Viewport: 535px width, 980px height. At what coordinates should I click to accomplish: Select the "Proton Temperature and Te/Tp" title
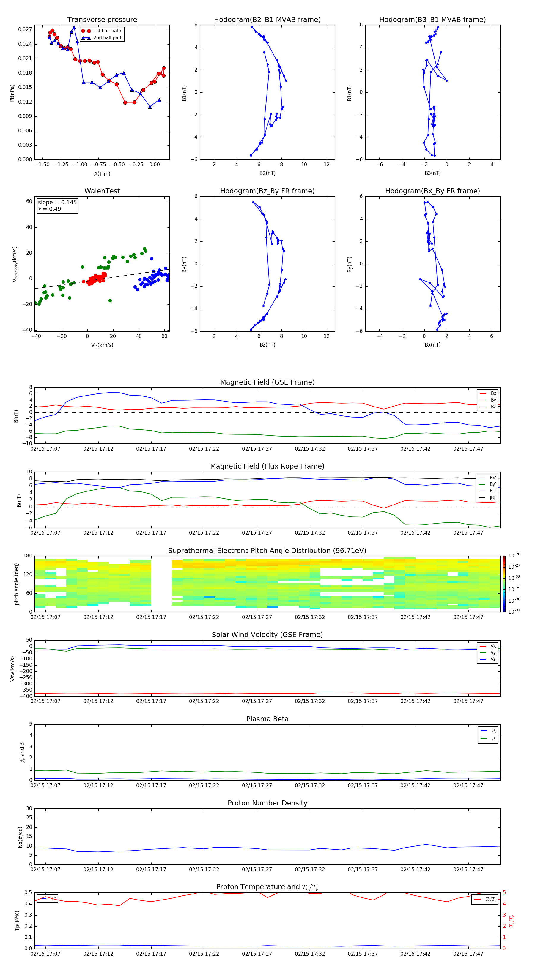(x=267, y=887)
